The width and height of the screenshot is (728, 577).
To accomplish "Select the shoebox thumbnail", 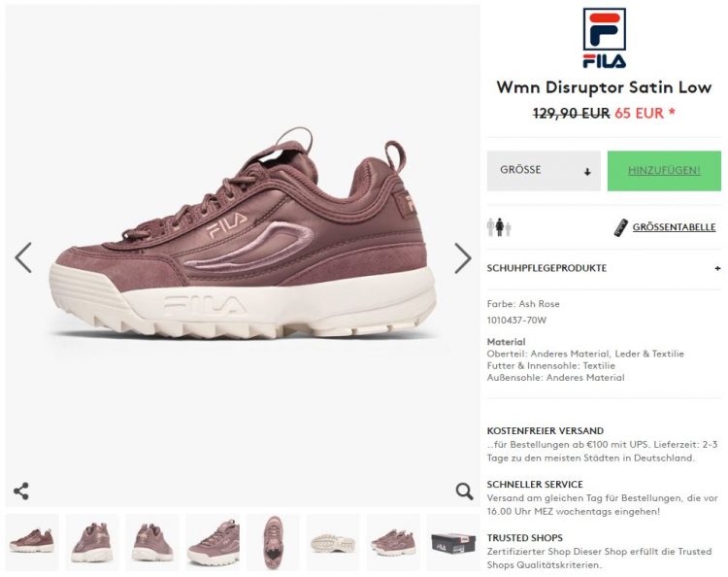I will click(453, 542).
